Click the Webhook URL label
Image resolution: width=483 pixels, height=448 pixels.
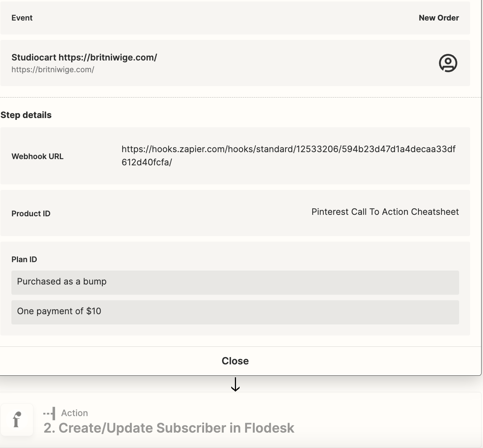[37, 157]
